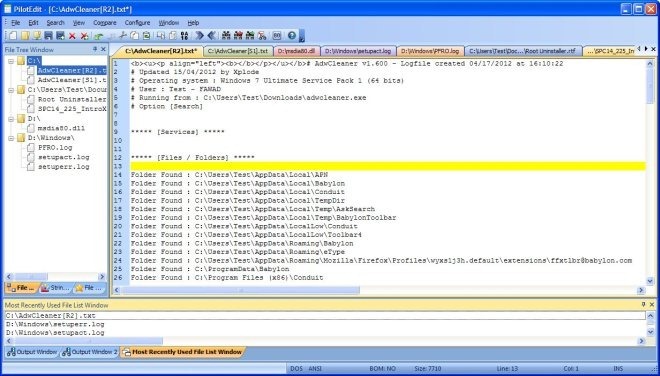Open Output Window tab

coord(32,352)
